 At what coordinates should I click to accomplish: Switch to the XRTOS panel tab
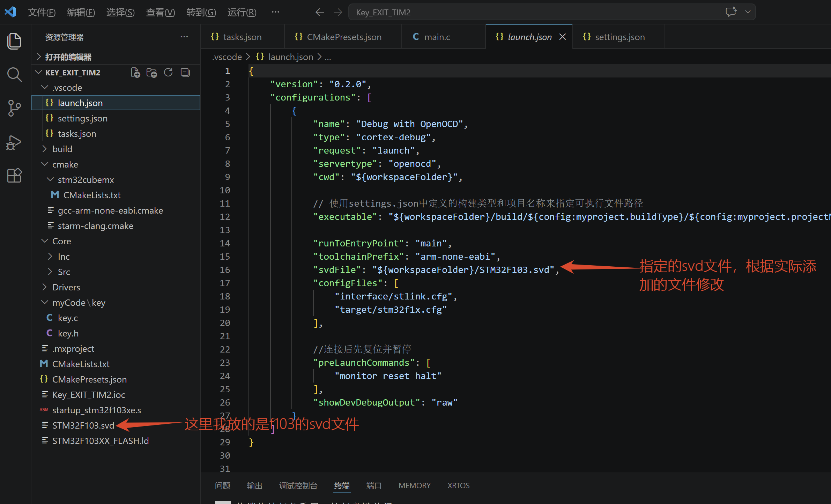click(x=459, y=486)
